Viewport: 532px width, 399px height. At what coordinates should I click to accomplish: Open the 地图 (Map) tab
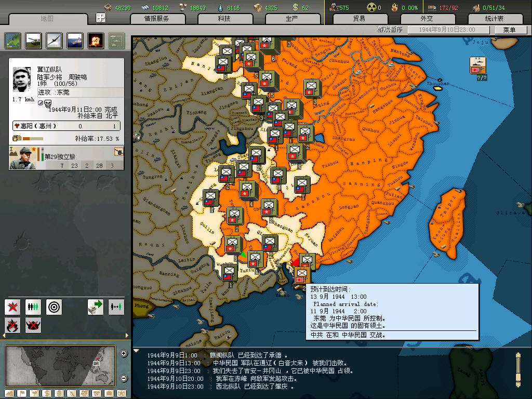click(47, 19)
